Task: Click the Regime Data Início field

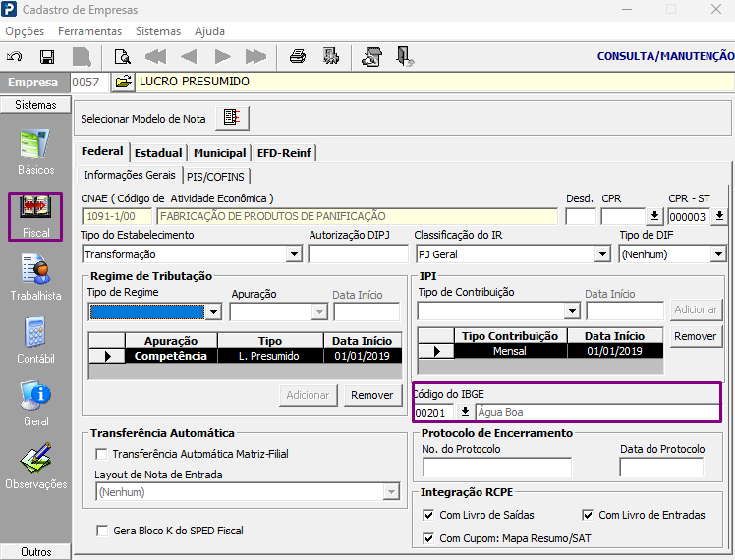Action: [367, 311]
